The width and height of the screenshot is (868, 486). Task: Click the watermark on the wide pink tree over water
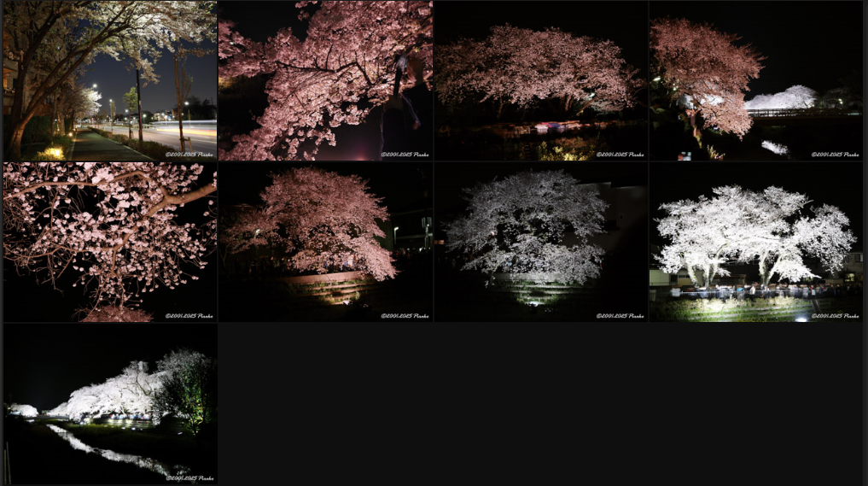point(620,155)
